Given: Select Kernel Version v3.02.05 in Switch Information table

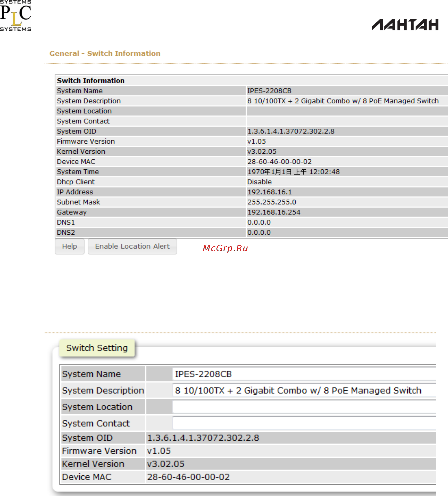Looking at the screenshot, I should click(x=262, y=152).
